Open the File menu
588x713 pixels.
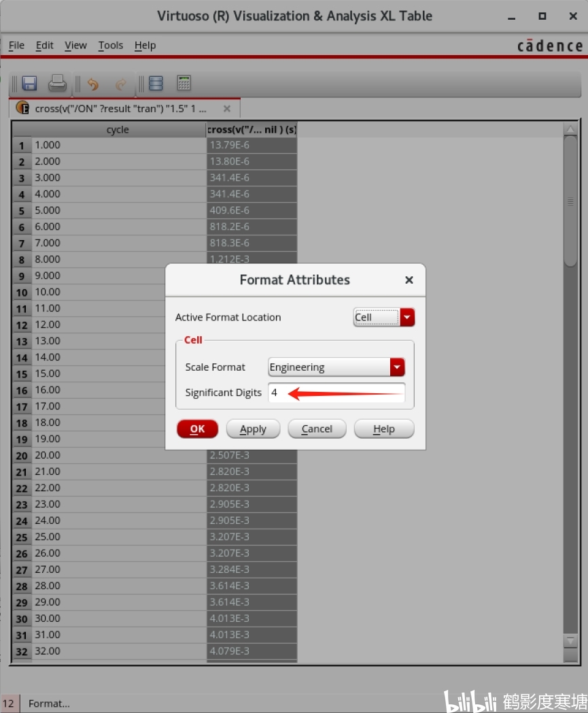(16, 46)
